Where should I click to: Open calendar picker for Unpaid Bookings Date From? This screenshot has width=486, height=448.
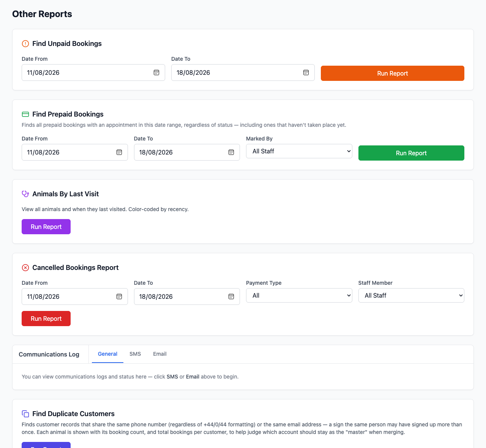[156, 73]
